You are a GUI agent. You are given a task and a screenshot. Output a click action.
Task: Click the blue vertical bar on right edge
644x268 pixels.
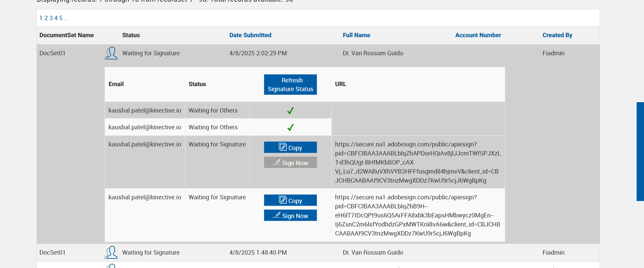click(x=640, y=151)
